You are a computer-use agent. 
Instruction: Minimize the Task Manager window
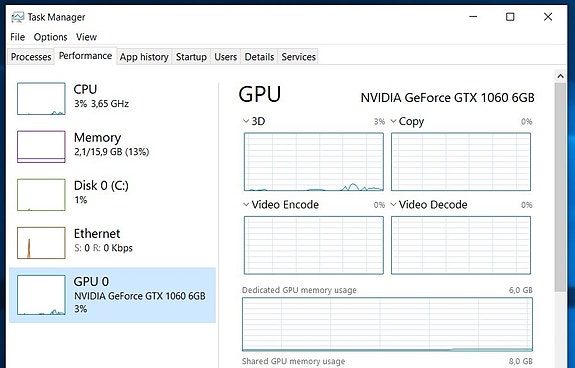pos(473,17)
